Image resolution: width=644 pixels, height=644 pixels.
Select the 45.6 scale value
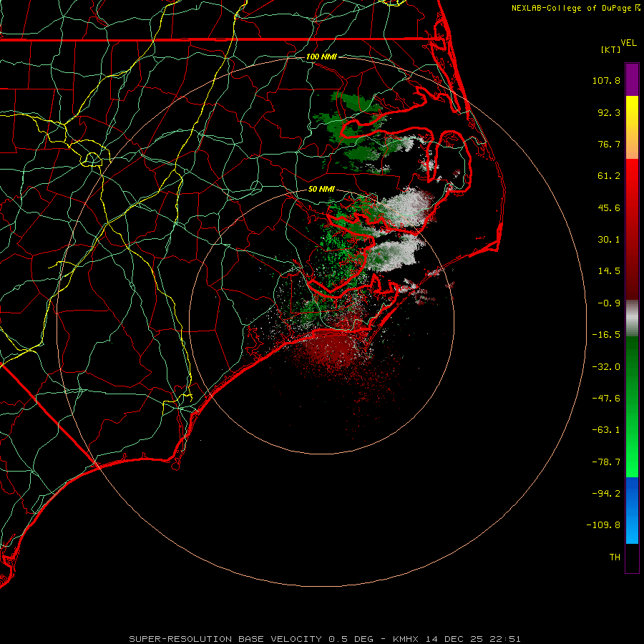[x=609, y=208]
